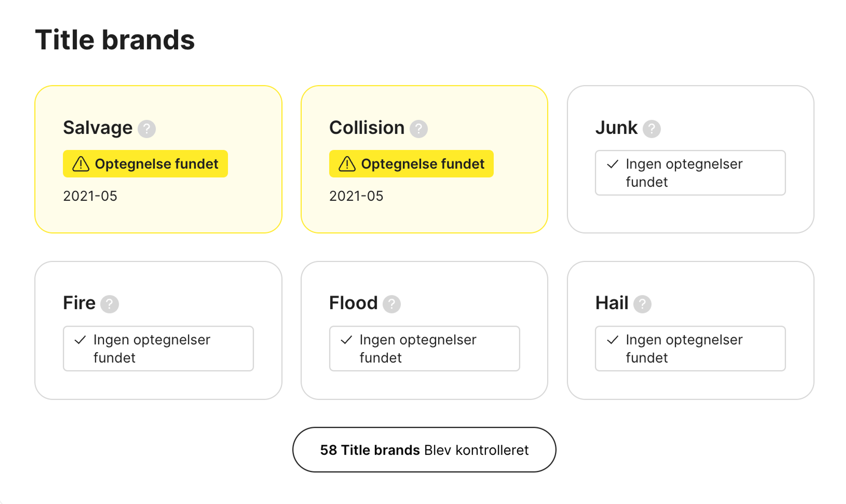Select the Junk card title
Viewport: 846px width, 504px height.
[x=616, y=128]
